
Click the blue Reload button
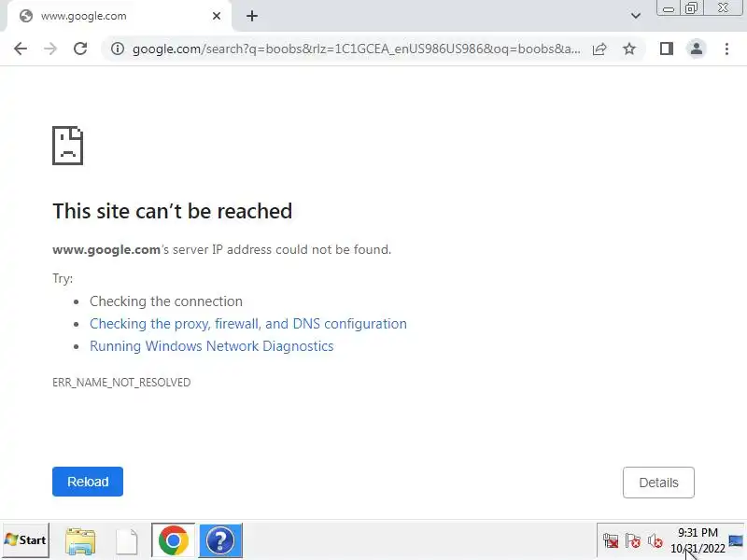tap(88, 482)
